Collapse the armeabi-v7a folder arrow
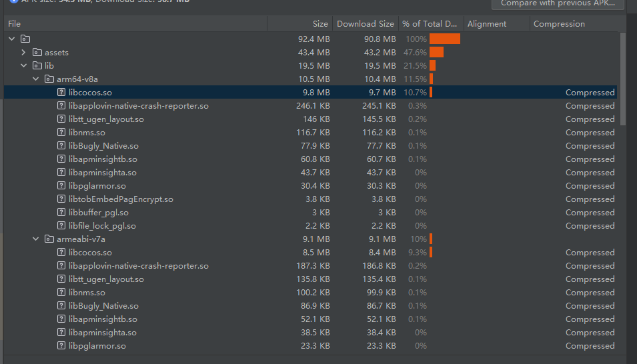This screenshot has width=637, height=364. pyautogui.click(x=36, y=239)
